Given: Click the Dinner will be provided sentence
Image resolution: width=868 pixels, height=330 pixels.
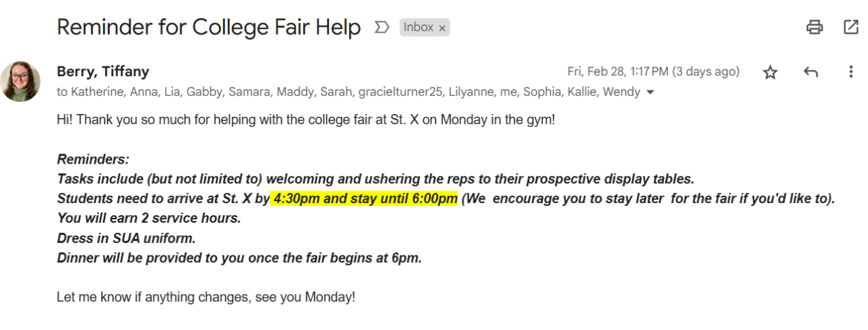Looking at the screenshot, I should click(x=239, y=259).
